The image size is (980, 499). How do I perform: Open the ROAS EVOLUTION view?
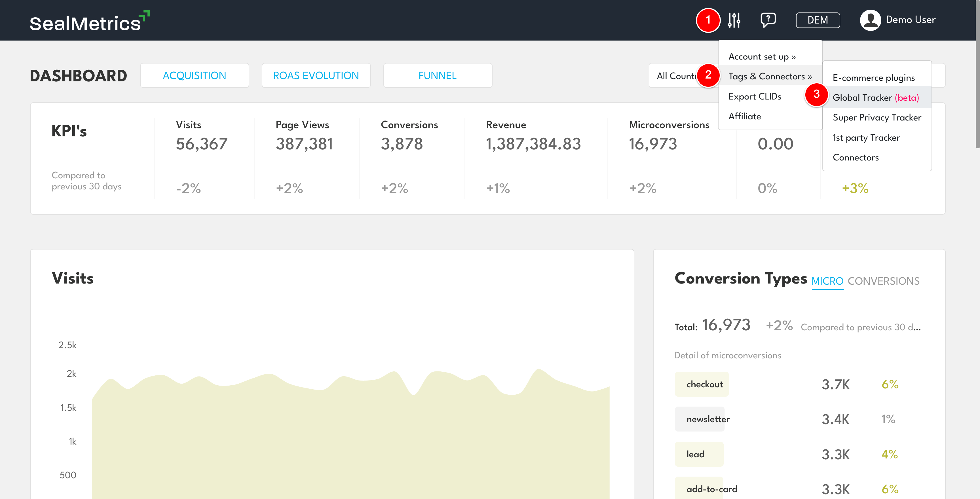[316, 75]
